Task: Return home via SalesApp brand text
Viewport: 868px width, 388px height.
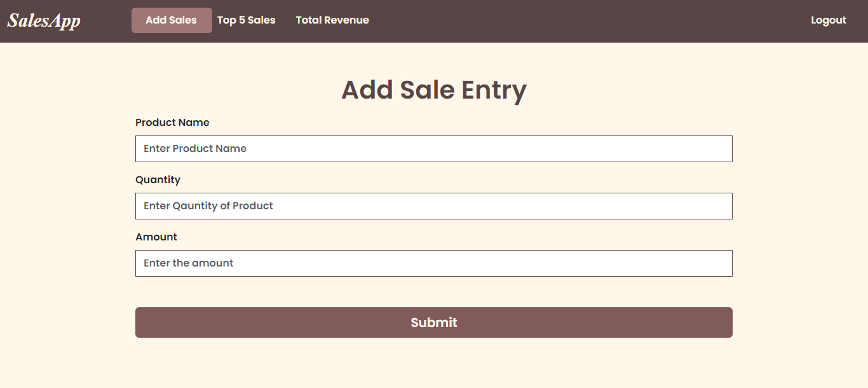Action: coord(44,20)
